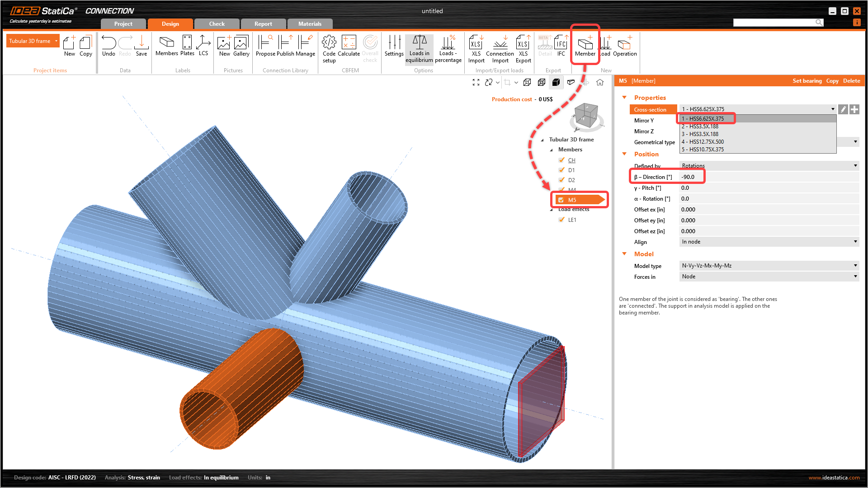Switch to the Check tab
Image resolution: width=868 pixels, height=488 pixels.
click(217, 24)
